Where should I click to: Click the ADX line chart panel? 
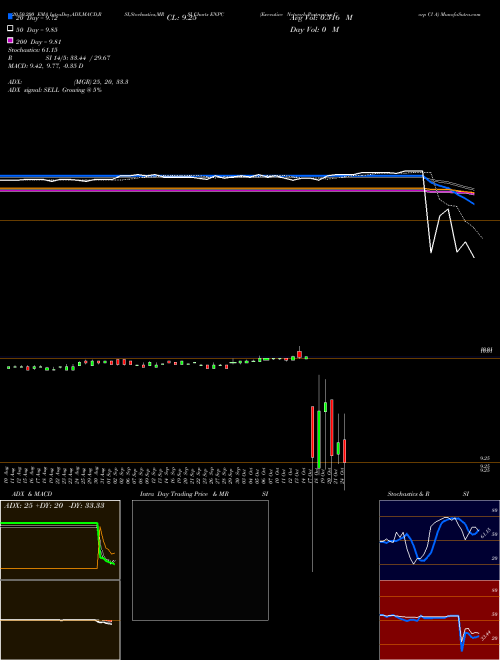60,540
